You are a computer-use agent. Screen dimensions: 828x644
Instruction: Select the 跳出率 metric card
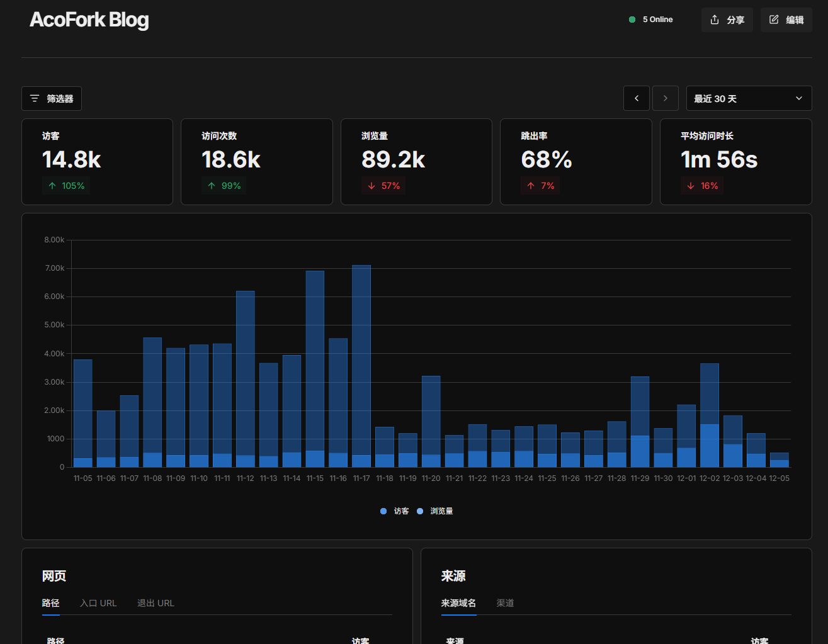tap(576, 161)
